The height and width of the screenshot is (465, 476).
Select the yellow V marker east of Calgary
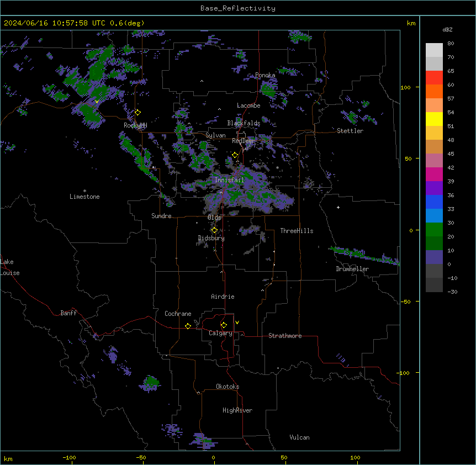(237, 323)
